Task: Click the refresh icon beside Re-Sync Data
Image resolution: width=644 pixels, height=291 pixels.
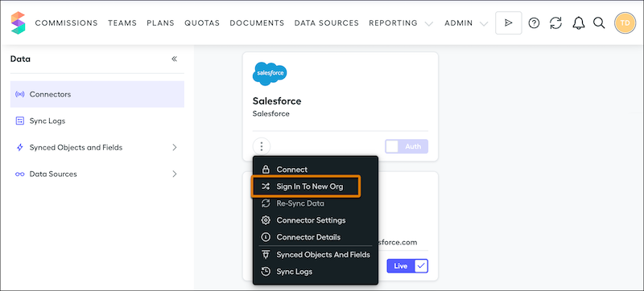Action: [x=266, y=203]
